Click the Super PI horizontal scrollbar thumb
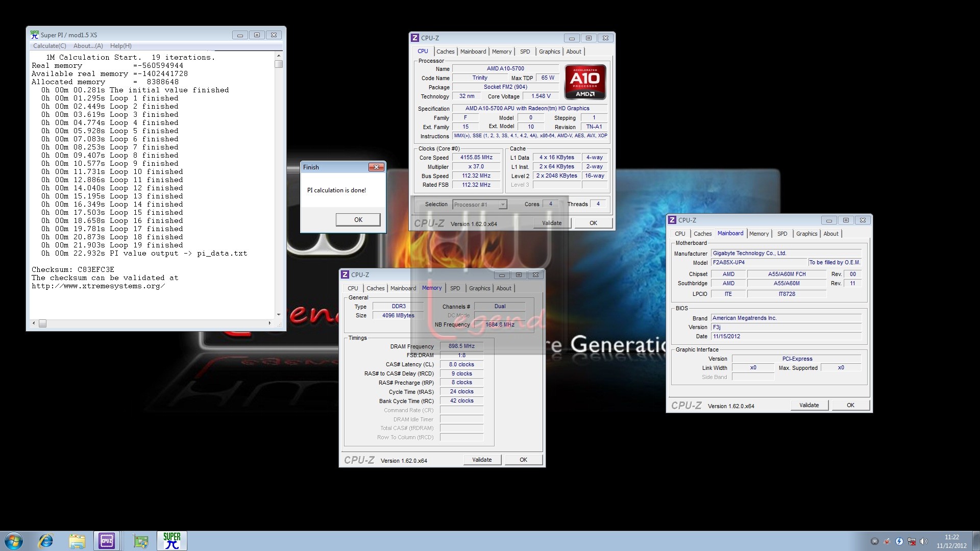The width and height of the screenshot is (980, 551). (42, 323)
